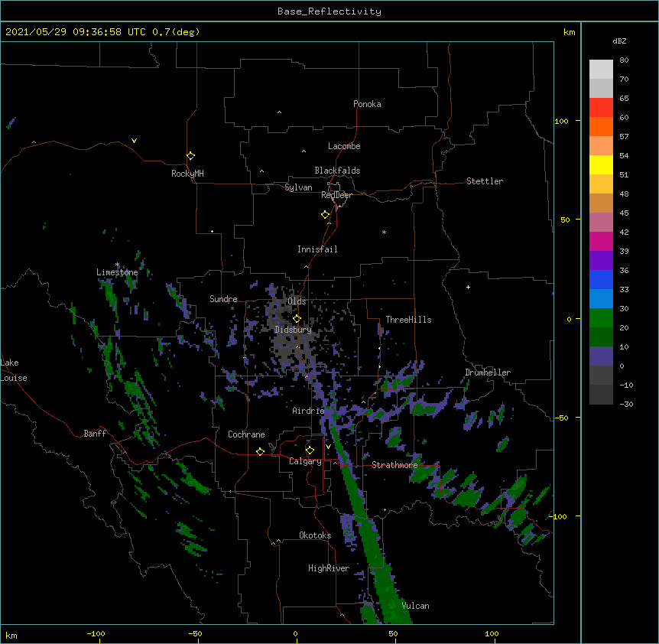Select the RockyMH label
659x644 pixels.
[187, 174]
